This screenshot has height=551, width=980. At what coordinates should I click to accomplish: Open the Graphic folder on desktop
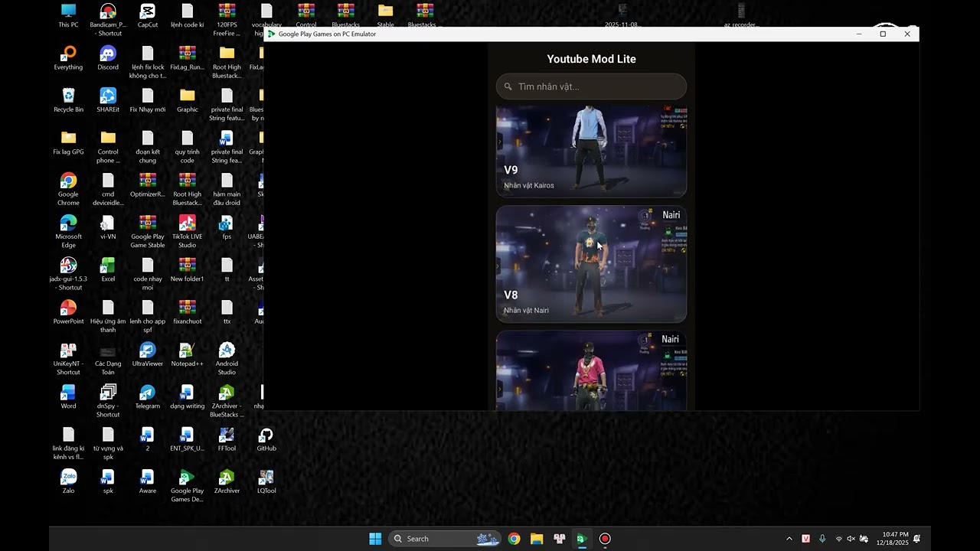(187, 100)
